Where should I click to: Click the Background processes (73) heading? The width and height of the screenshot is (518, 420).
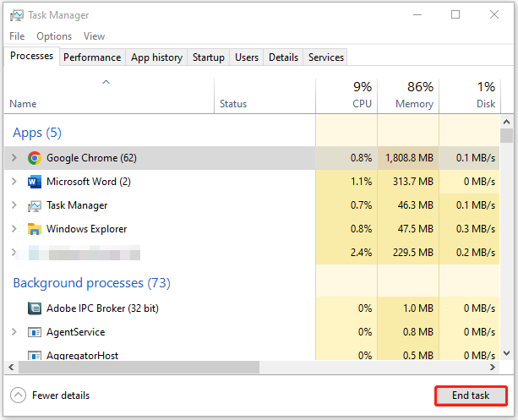[91, 283]
